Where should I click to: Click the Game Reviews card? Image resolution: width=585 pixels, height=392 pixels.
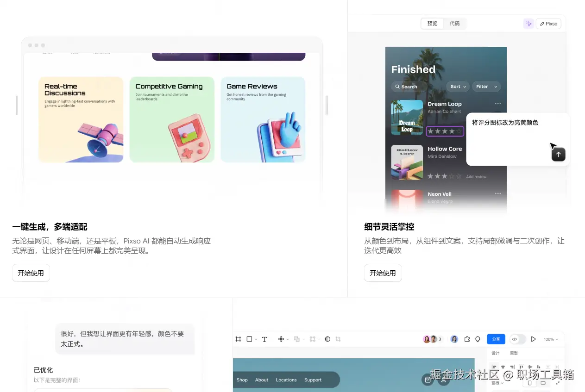pyautogui.click(x=263, y=119)
